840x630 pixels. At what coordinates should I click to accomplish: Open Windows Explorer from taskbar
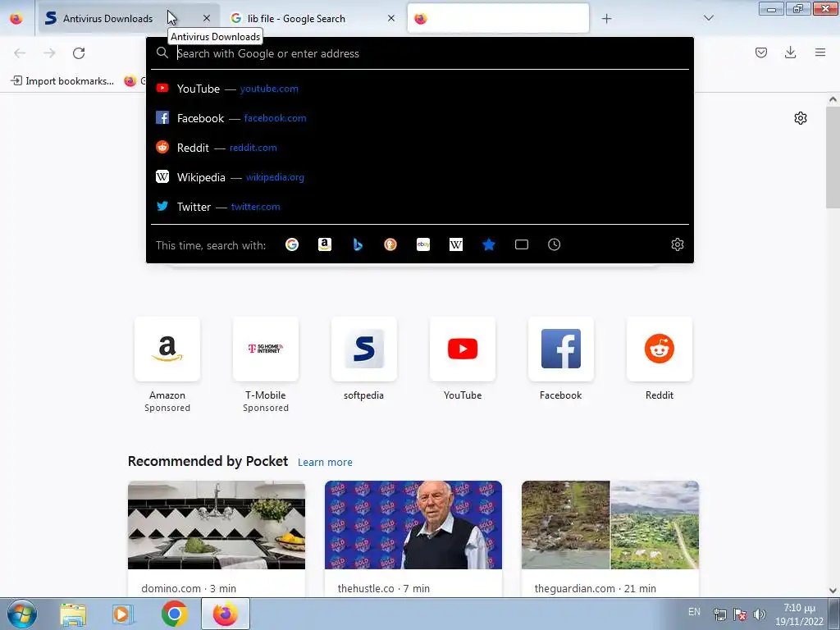(73, 614)
